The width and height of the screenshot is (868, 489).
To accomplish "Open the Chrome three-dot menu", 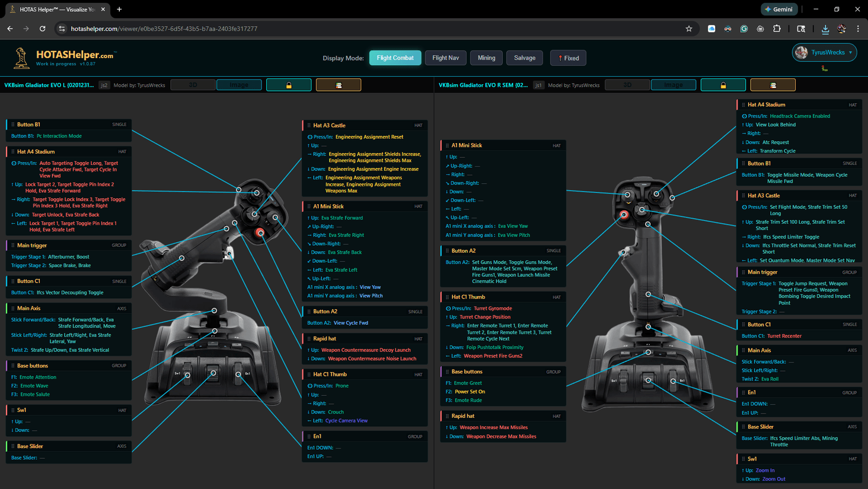I will point(857,28).
